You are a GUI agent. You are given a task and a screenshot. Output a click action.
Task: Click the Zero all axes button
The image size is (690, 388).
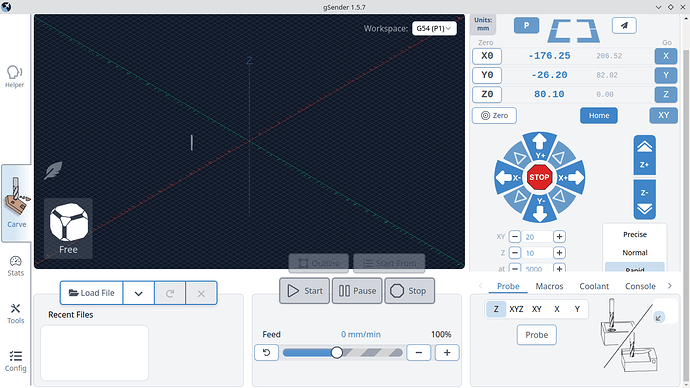494,115
